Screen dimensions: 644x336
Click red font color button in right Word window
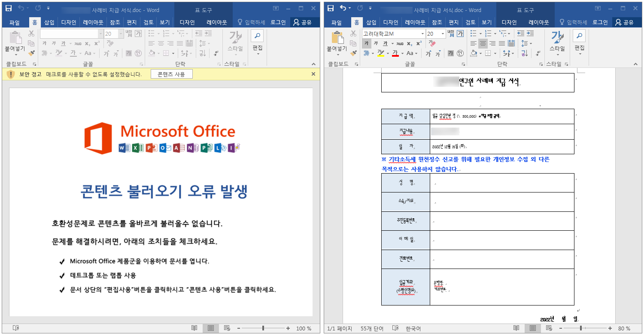point(395,53)
